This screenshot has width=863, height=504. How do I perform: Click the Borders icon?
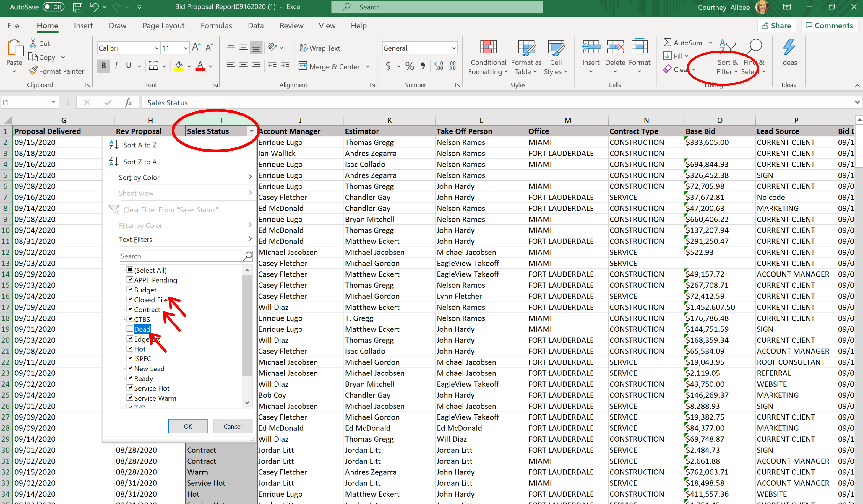(x=154, y=65)
